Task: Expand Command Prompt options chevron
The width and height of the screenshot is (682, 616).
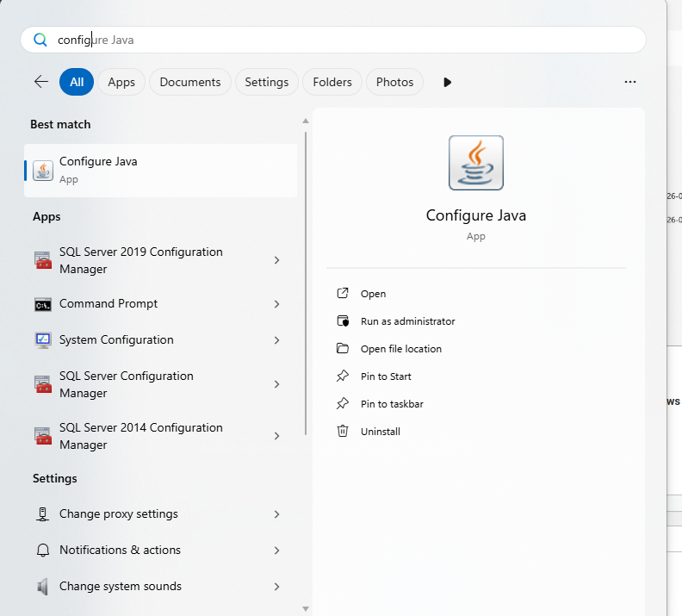Action: pyautogui.click(x=276, y=304)
